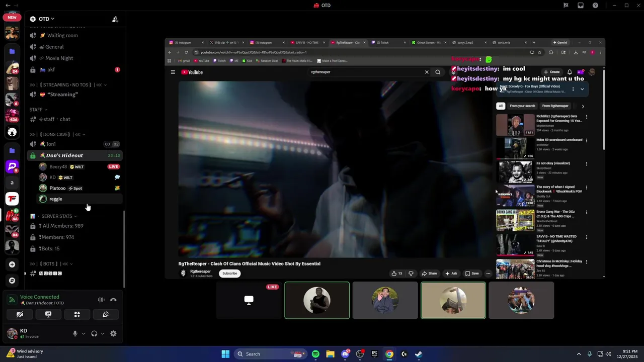Open the staff · chat text channel

coord(74,119)
